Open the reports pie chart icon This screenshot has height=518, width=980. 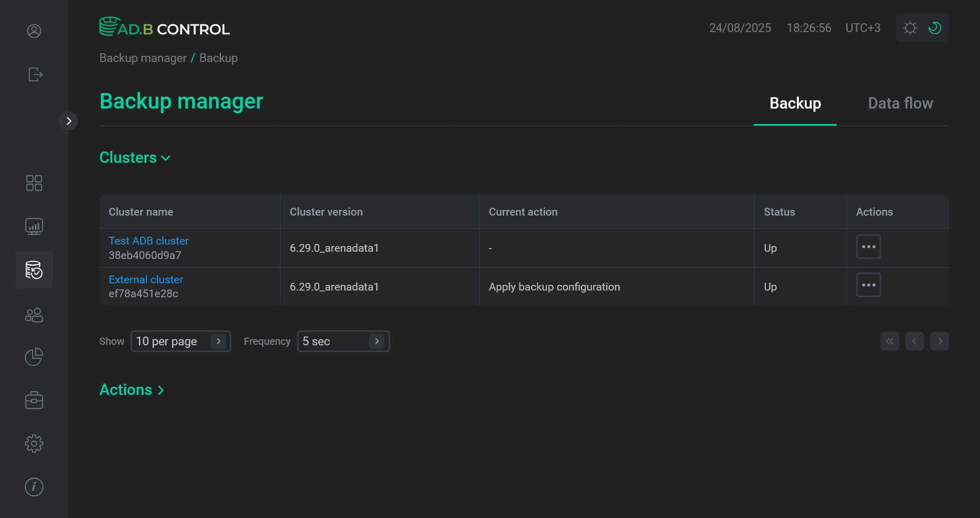point(34,356)
